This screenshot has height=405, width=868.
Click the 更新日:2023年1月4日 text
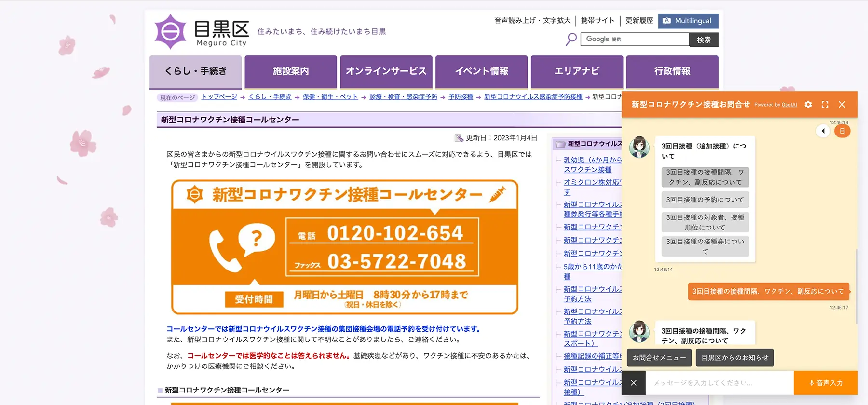(501, 138)
